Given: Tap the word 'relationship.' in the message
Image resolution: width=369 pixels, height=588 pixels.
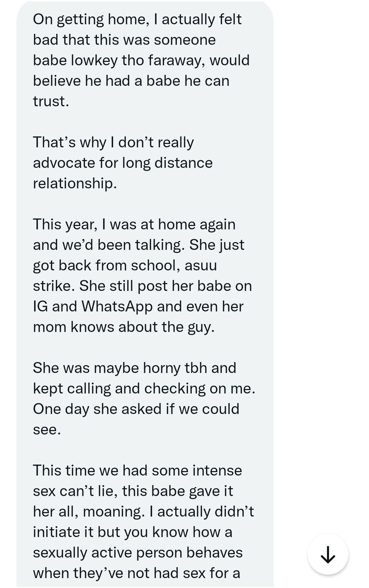Looking at the screenshot, I should [x=75, y=184].
